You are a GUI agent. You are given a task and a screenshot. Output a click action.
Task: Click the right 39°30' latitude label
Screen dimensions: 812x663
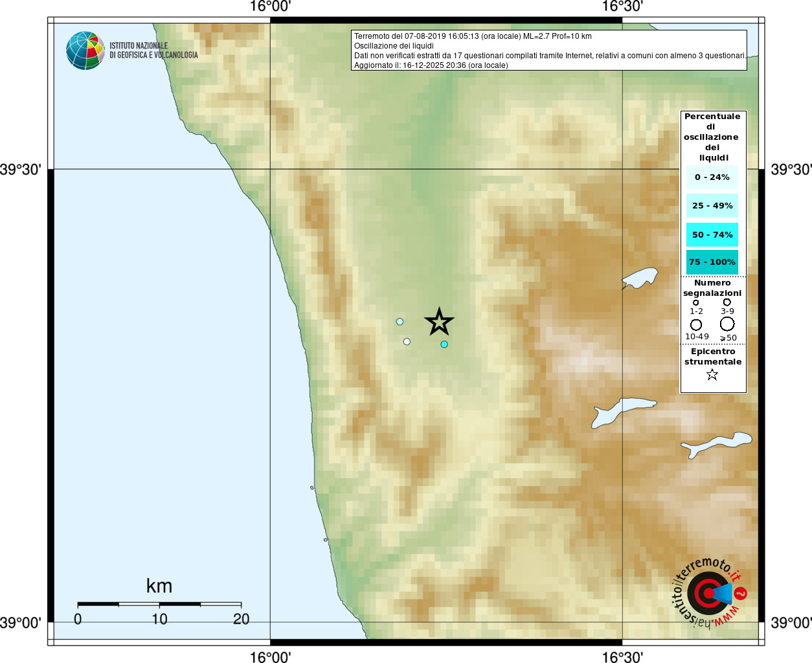click(791, 170)
